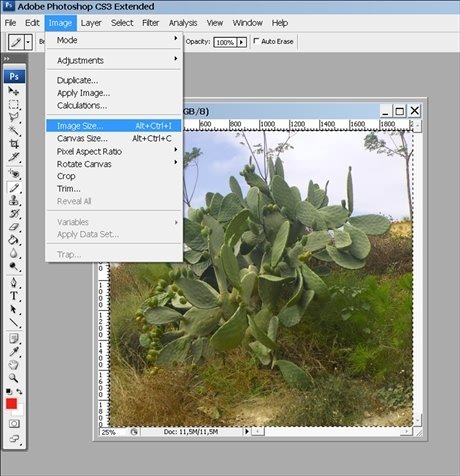Select the Hand tool

coord(13,365)
